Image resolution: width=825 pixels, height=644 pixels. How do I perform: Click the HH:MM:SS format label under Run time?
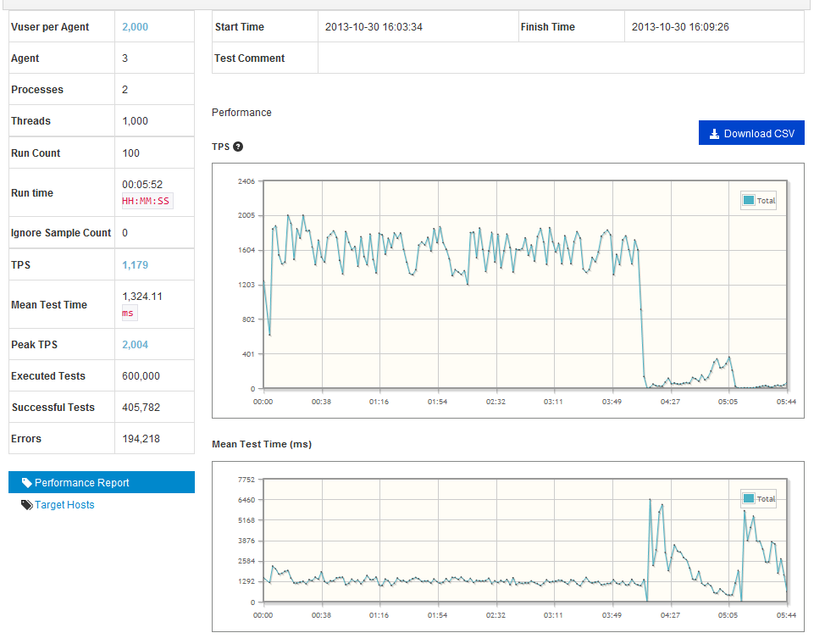tap(146, 203)
